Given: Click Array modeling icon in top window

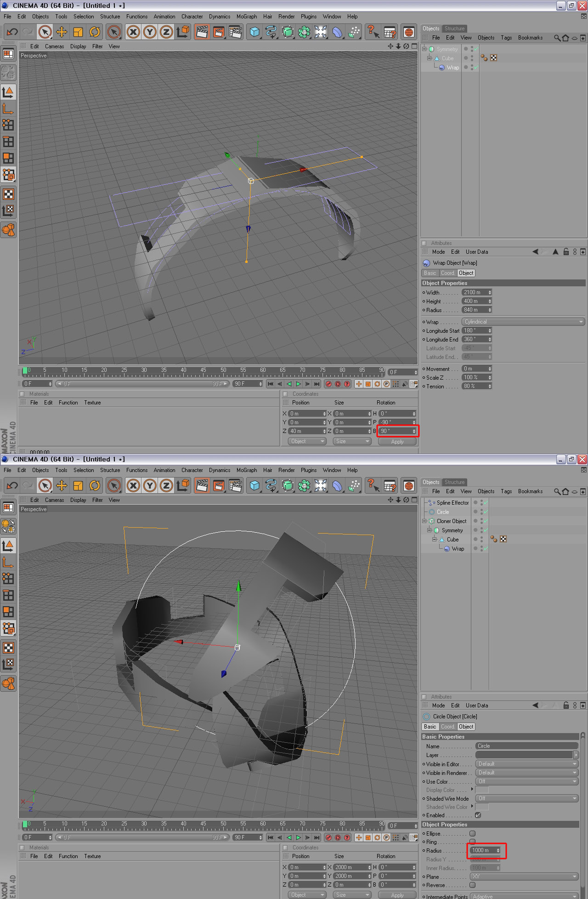Looking at the screenshot, I should tap(304, 32).
